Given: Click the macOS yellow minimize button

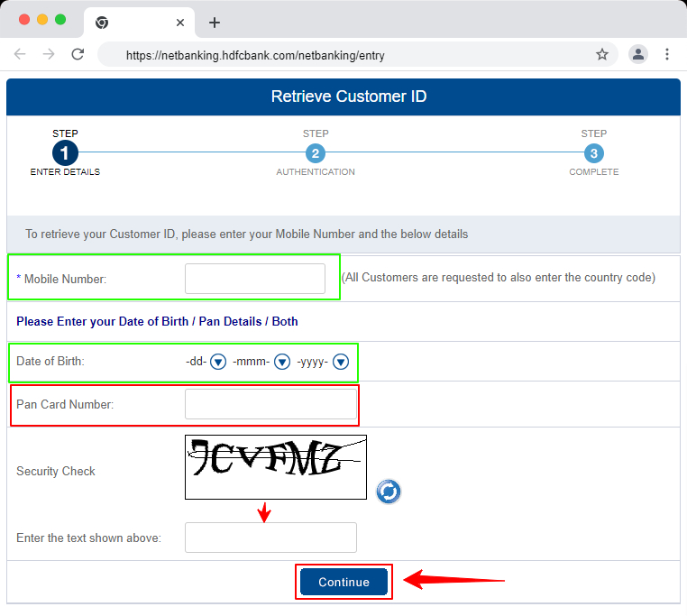Looking at the screenshot, I should click(42, 20).
